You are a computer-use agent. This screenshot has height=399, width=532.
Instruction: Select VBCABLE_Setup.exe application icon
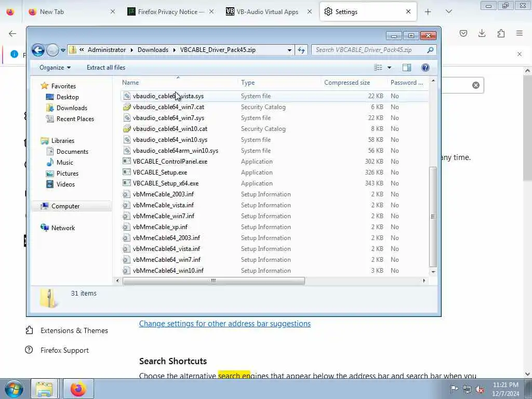point(127,172)
